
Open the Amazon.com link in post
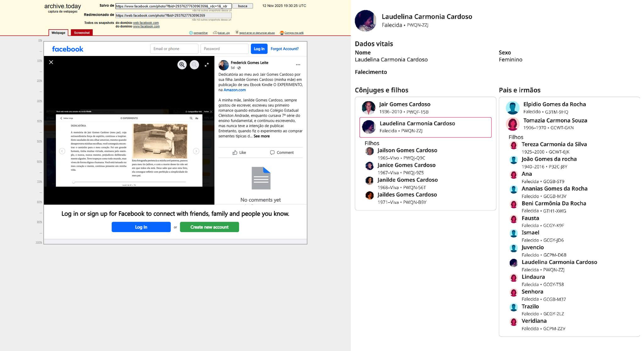[x=234, y=90]
